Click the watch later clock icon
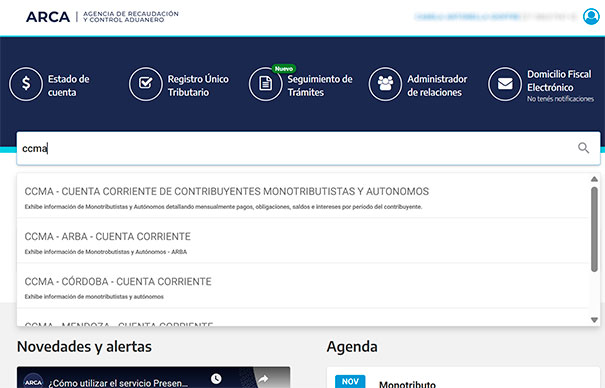Screen dimensions: 605x388 click(x=216, y=378)
